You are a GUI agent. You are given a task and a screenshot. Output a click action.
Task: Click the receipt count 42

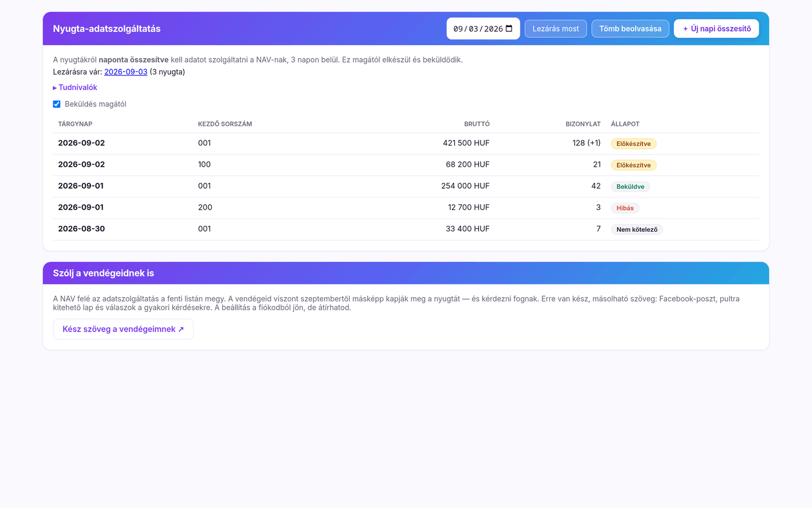click(596, 186)
